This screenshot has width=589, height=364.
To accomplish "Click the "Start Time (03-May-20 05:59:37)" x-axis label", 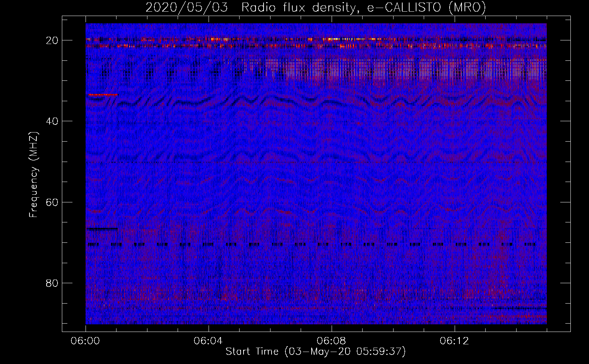I will (x=316, y=352).
